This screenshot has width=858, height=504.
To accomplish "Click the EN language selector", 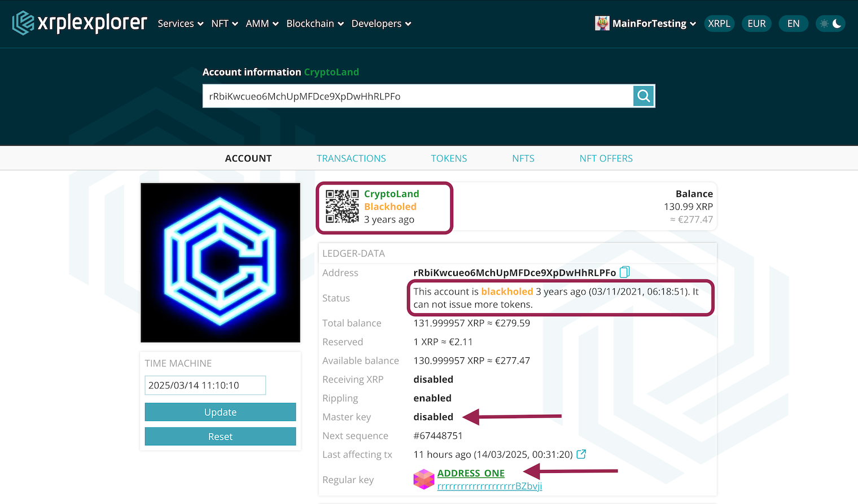I will click(x=793, y=23).
